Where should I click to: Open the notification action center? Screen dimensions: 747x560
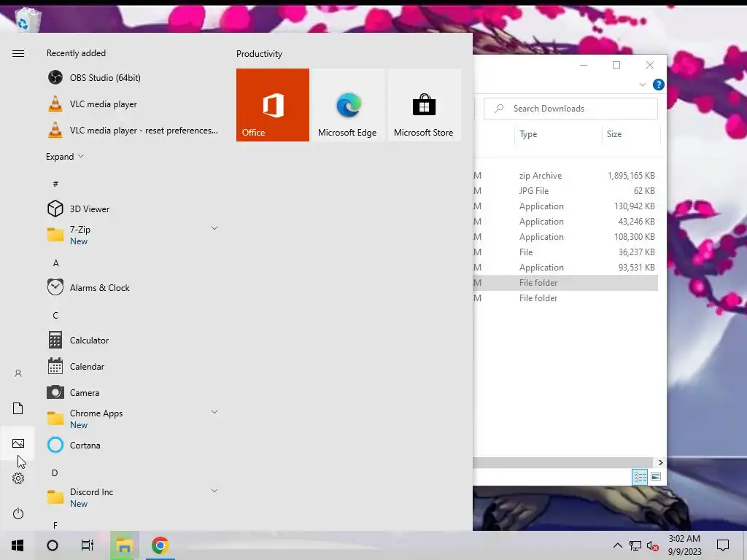[x=723, y=545]
